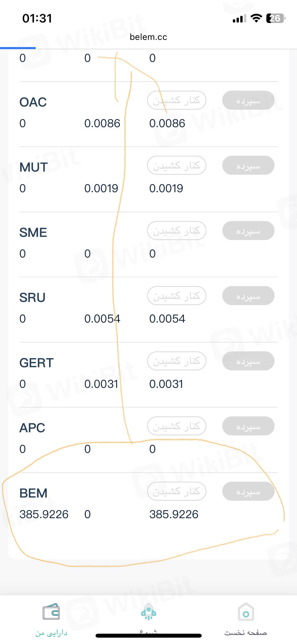Choose the کنار کشیدن withdraw button for GERT
This screenshot has height=644, width=297.
pyautogui.click(x=177, y=361)
